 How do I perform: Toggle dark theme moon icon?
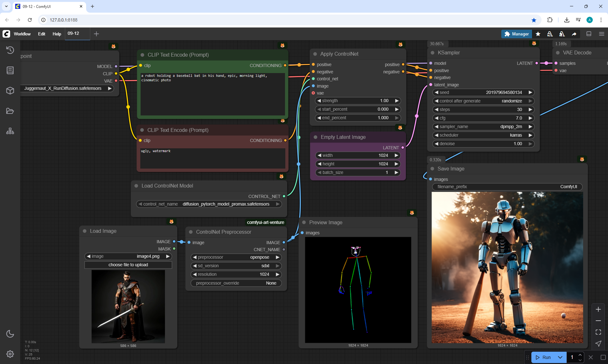click(x=10, y=334)
